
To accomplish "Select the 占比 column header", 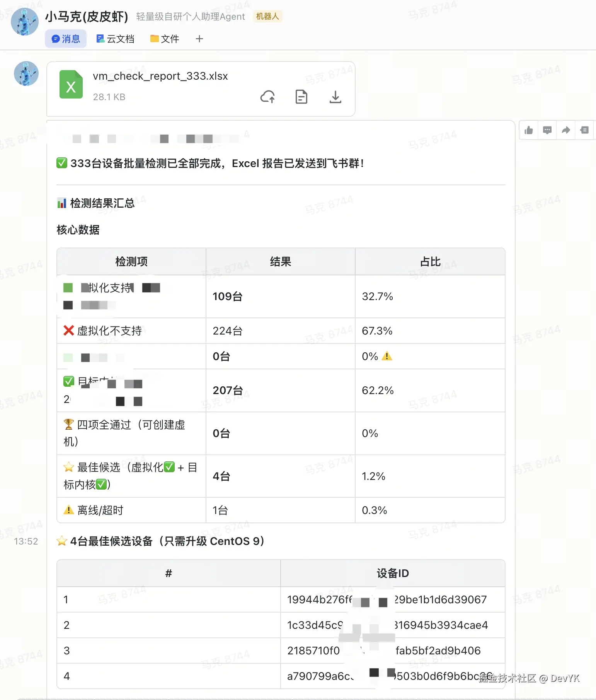I will 430,262.
